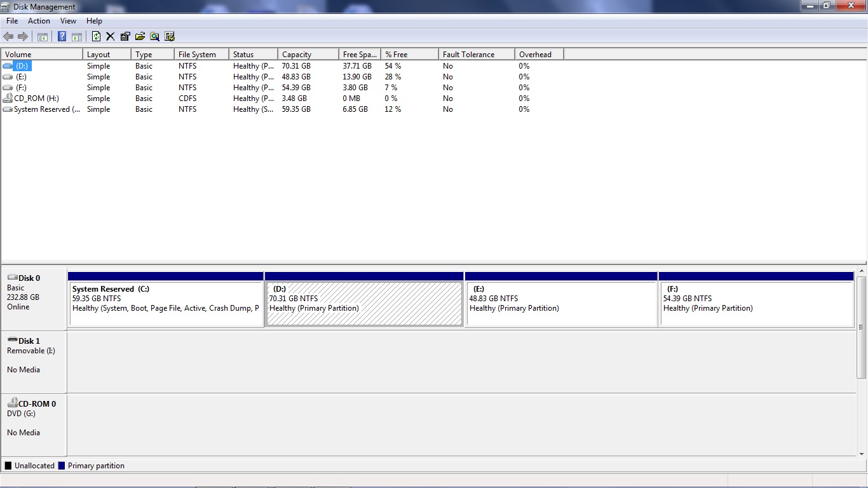Open the File menu
868x488 pixels.
coord(11,20)
